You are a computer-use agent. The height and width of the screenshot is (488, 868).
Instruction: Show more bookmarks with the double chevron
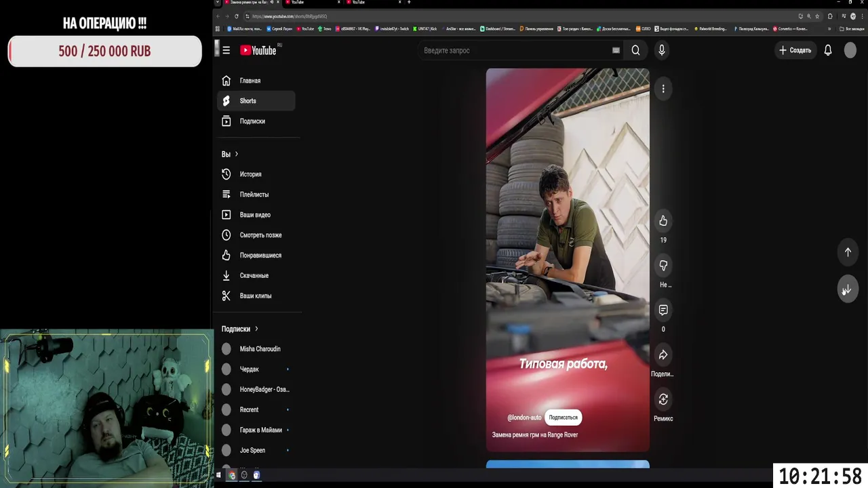coord(829,29)
